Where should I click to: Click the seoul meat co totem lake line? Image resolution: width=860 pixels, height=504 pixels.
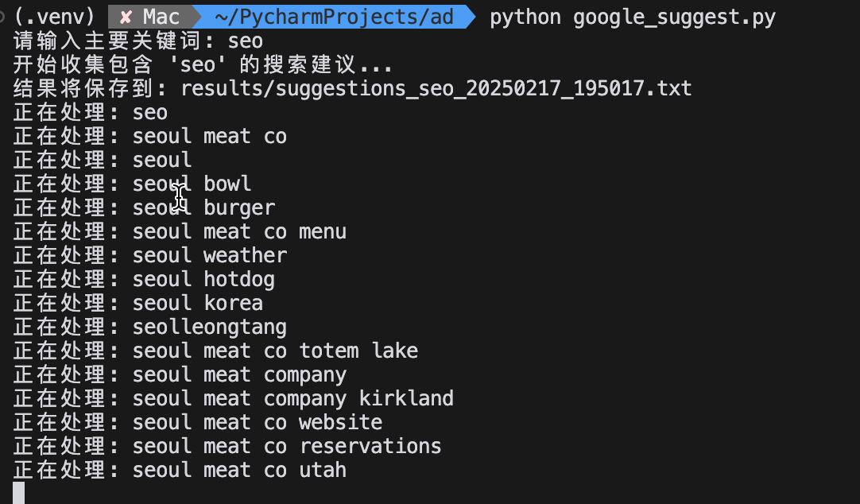coord(215,351)
